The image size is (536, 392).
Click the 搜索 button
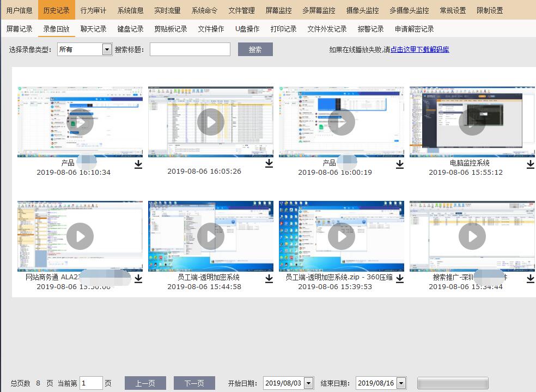255,50
